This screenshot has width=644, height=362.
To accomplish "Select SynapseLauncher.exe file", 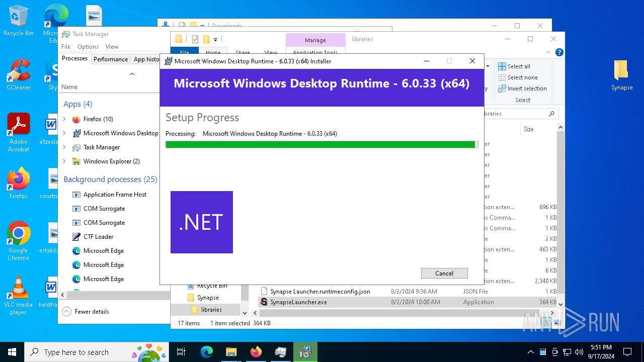I will click(x=408, y=302).
